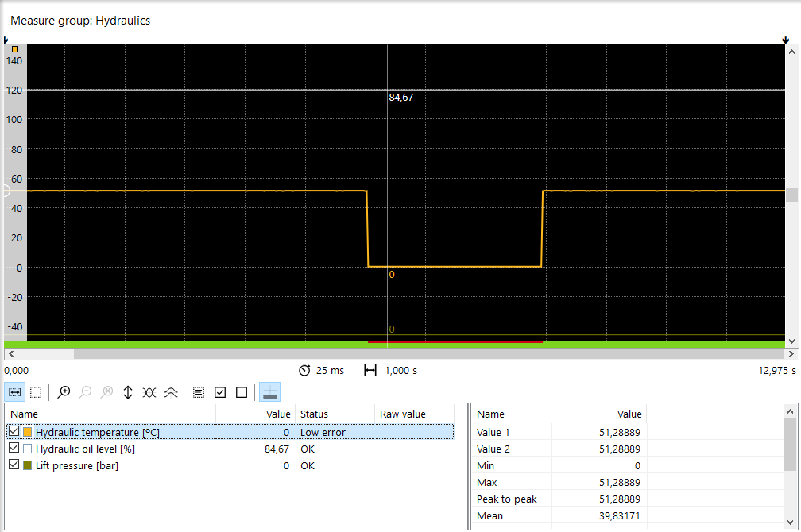Click the 12,975 s end time label
This screenshot has width=801, height=532.
pos(777,371)
